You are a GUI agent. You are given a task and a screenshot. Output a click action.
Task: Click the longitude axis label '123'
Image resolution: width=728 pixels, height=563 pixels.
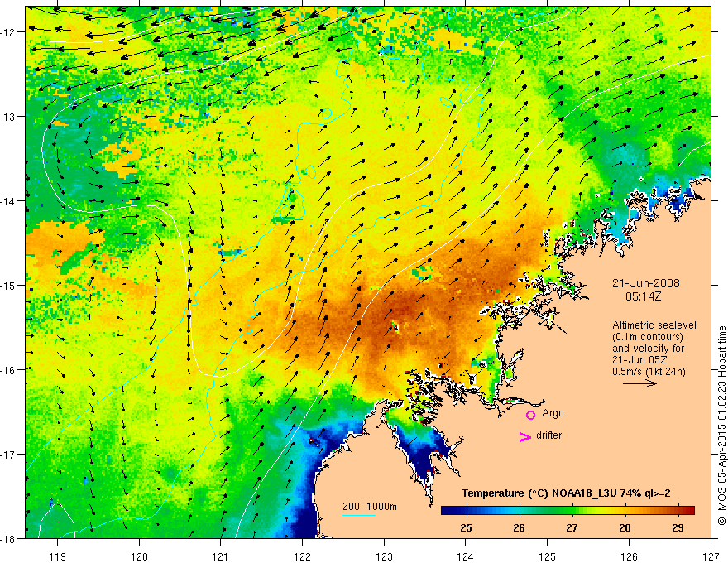point(384,556)
